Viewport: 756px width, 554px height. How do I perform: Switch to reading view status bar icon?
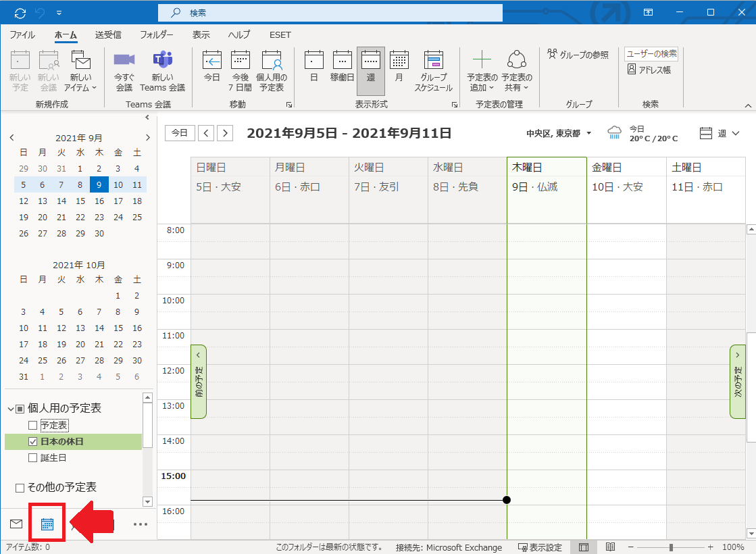click(x=610, y=547)
